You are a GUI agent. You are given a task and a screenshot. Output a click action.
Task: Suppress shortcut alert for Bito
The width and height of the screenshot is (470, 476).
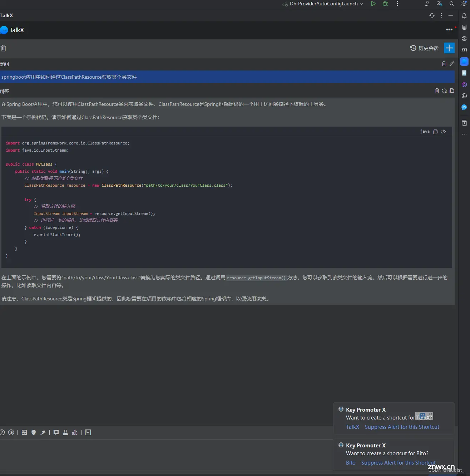(x=399, y=463)
